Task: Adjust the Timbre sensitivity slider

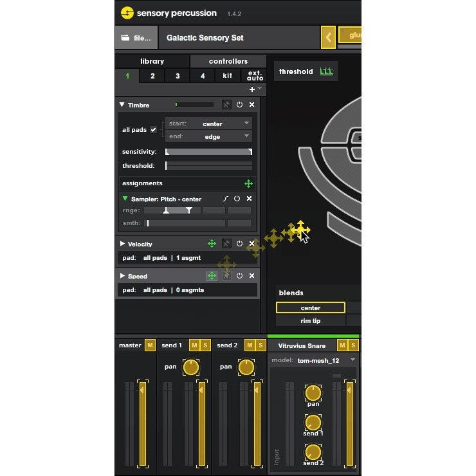Action: 208,152
